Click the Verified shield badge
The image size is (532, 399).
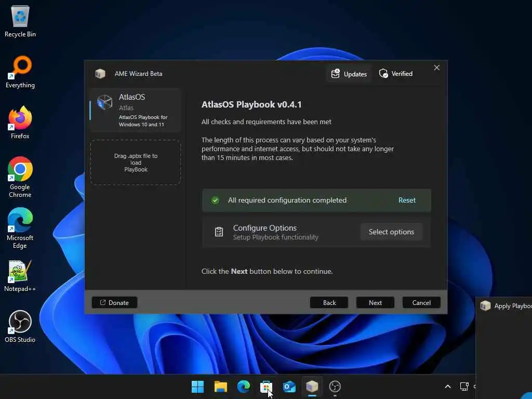point(395,74)
